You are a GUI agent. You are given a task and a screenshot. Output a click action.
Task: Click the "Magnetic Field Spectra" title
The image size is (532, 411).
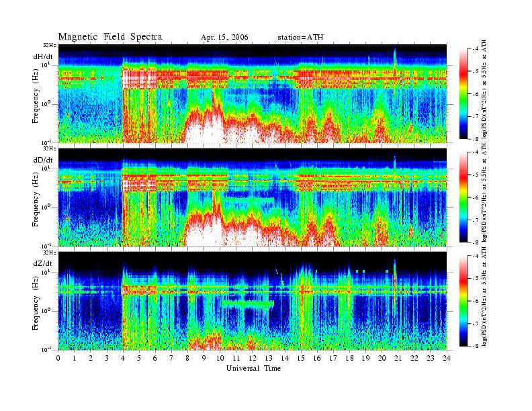(x=110, y=37)
